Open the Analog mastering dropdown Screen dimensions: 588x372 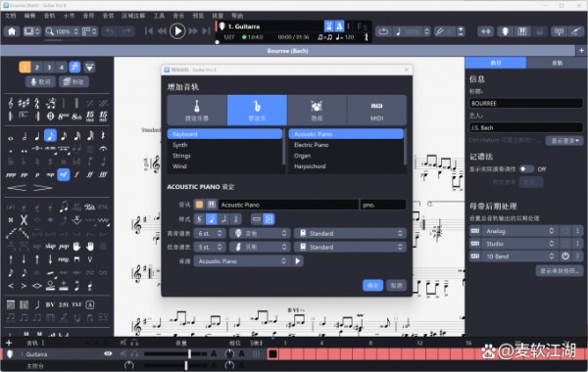[x=519, y=231]
